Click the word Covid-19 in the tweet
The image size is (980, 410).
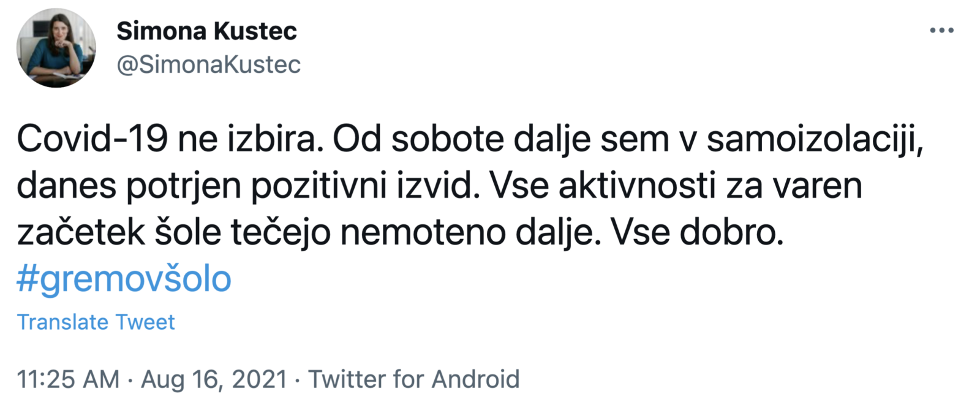point(92,139)
